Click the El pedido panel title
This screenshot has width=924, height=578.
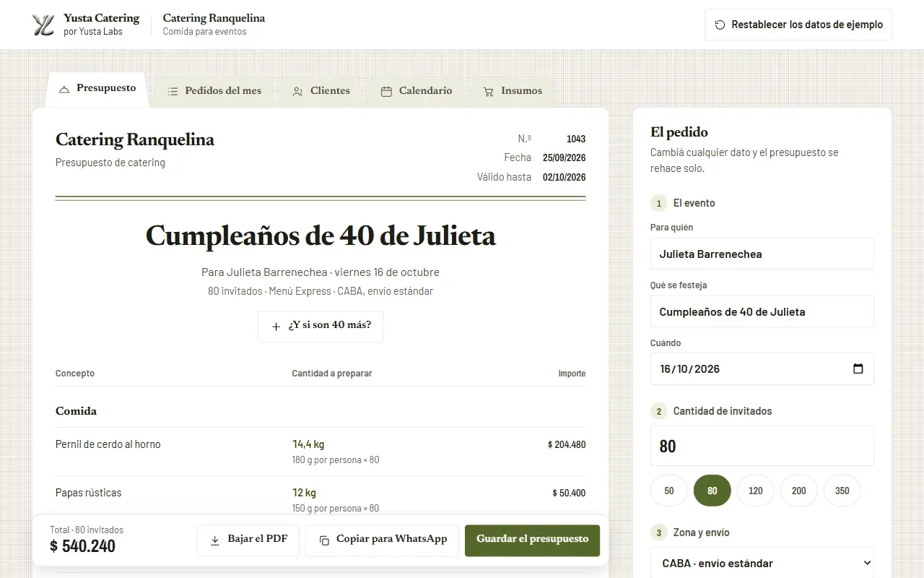[x=679, y=132]
